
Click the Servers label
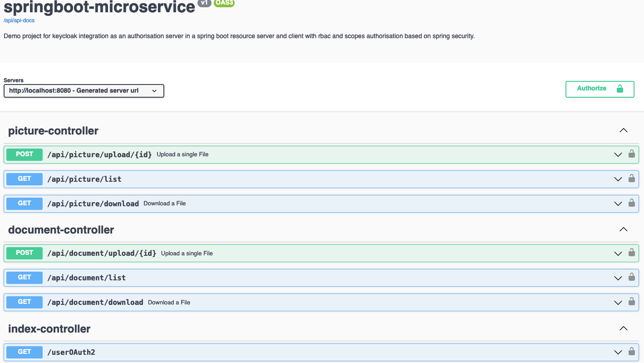click(14, 80)
